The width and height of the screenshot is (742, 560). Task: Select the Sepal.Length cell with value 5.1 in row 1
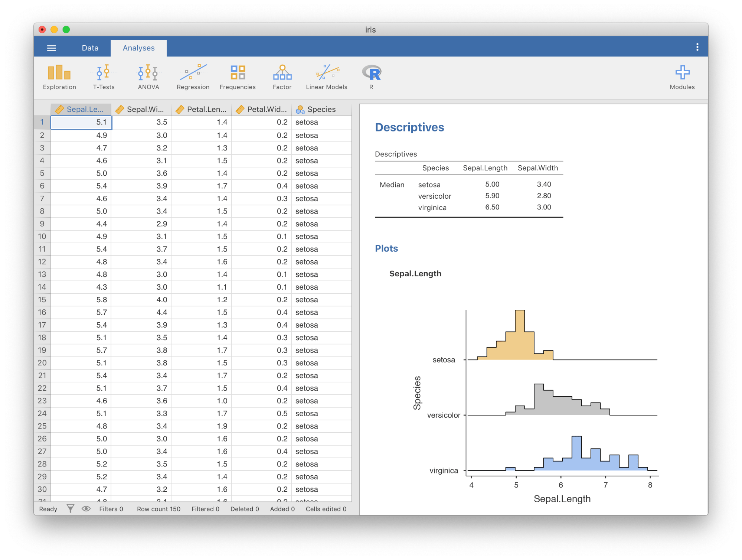click(81, 122)
